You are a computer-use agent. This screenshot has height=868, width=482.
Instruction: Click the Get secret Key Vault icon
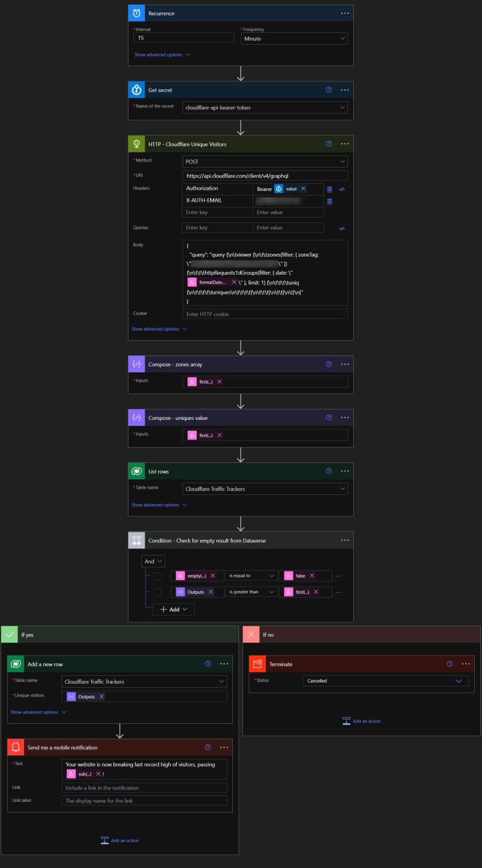tap(136, 90)
